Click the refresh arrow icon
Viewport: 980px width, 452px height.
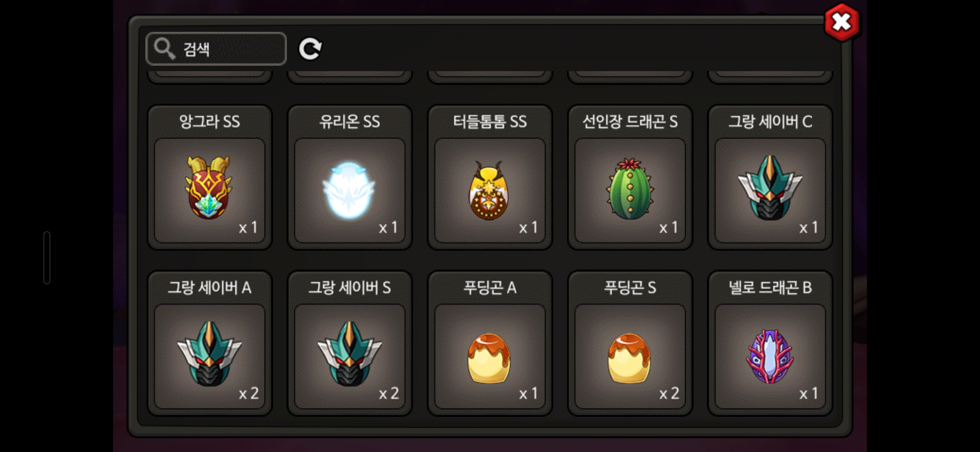pyautogui.click(x=310, y=49)
